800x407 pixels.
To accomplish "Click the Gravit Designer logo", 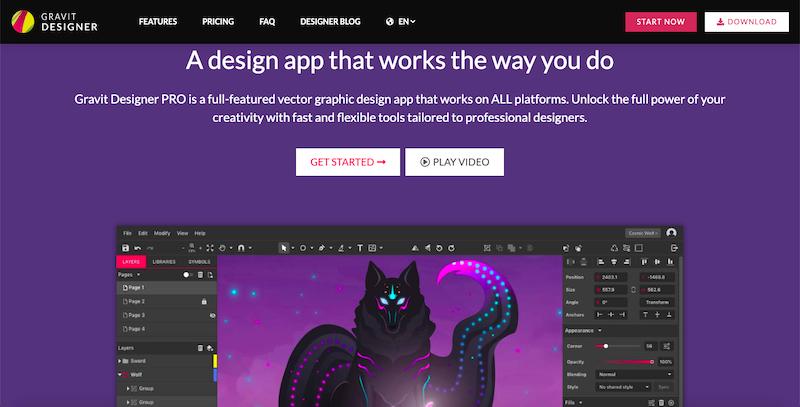I will click(54, 21).
